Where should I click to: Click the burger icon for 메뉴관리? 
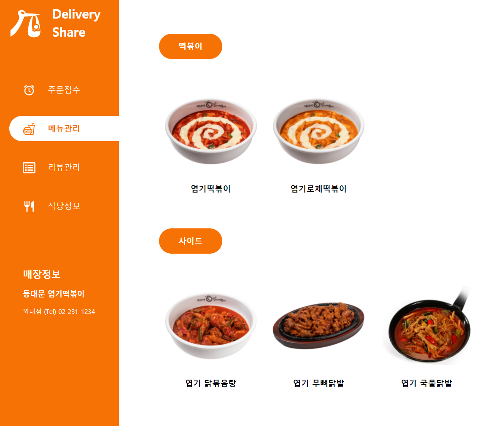pyautogui.click(x=29, y=129)
